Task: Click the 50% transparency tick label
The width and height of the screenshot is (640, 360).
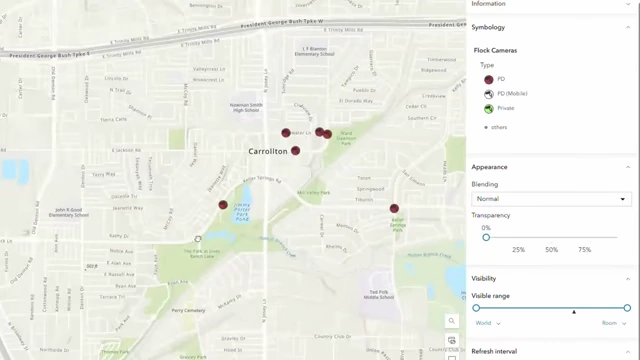Action: point(551,249)
